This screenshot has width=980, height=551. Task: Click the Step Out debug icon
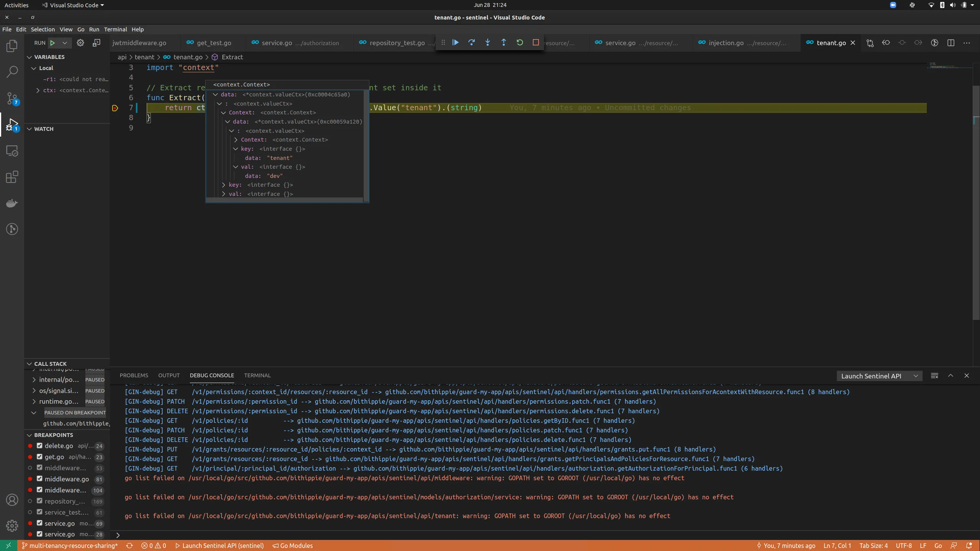503,42
